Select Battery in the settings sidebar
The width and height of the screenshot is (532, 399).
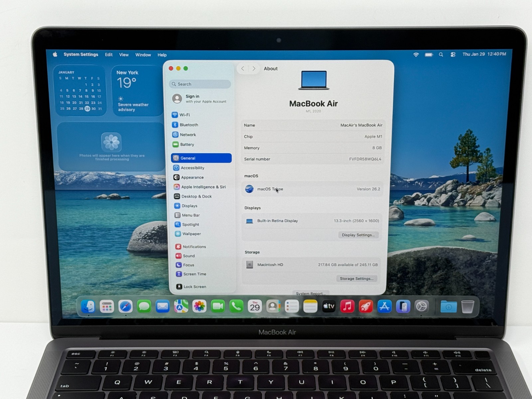(x=201, y=144)
